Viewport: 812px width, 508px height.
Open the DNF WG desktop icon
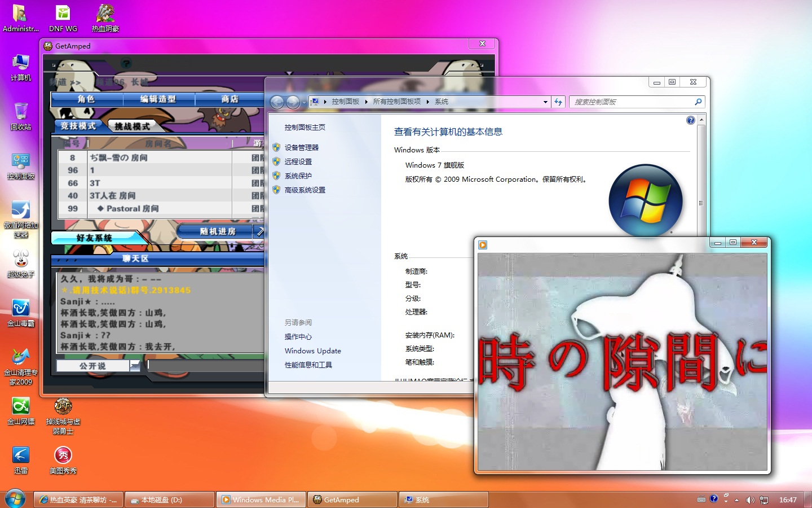point(63,16)
